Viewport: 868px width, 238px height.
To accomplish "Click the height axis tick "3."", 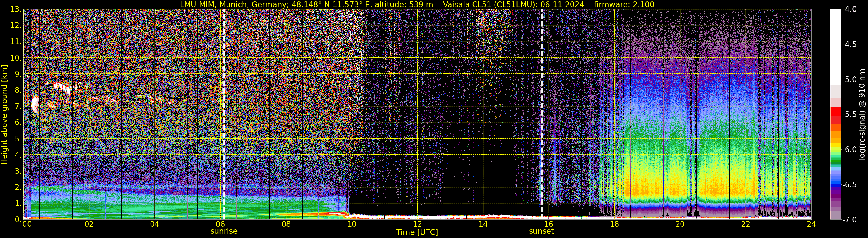I will click(18, 171).
